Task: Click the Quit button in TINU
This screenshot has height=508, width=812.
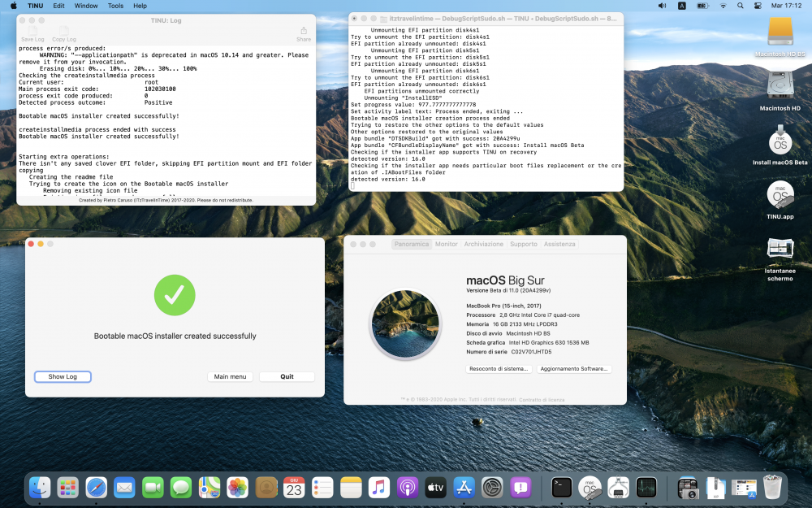Action: click(x=287, y=377)
